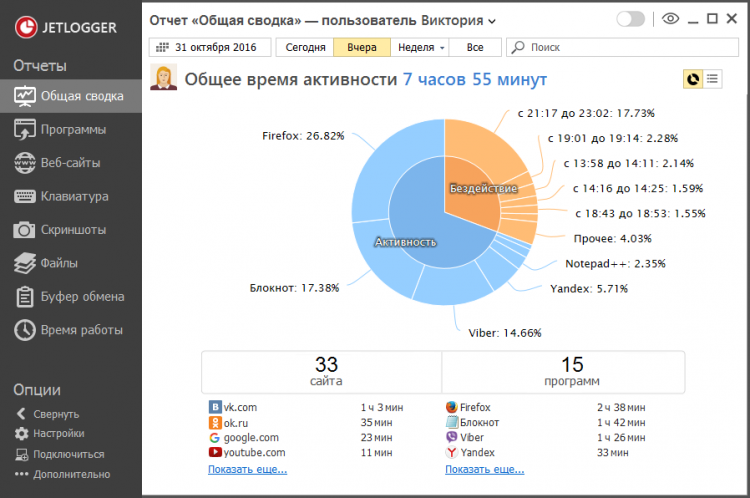Click the Общая сводка monitor chart icon
750x498 pixels.
point(24,96)
